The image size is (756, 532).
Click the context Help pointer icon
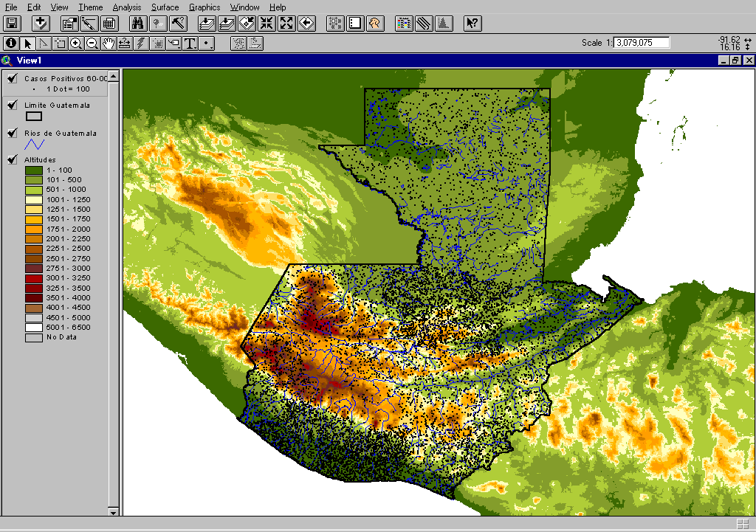click(x=472, y=24)
